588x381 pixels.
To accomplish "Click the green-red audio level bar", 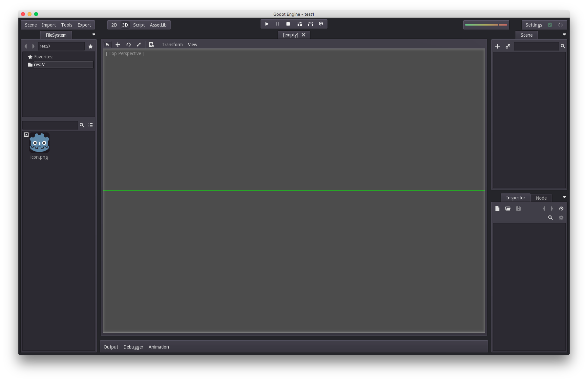I will (486, 25).
